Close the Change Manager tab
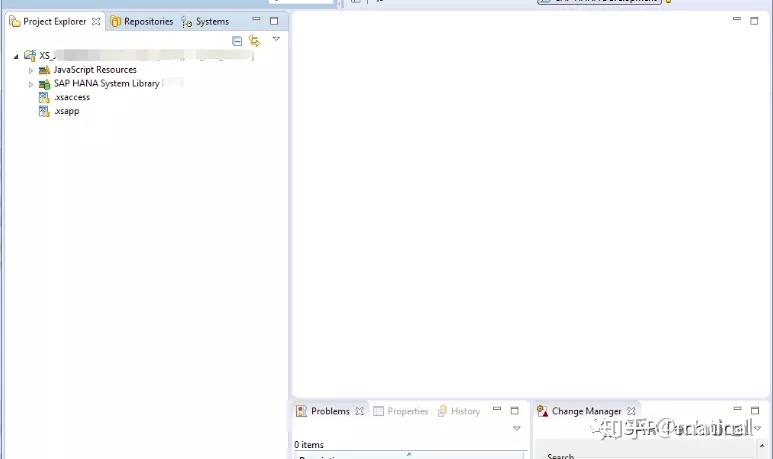The width and height of the screenshot is (773, 459). coord(632,411)
